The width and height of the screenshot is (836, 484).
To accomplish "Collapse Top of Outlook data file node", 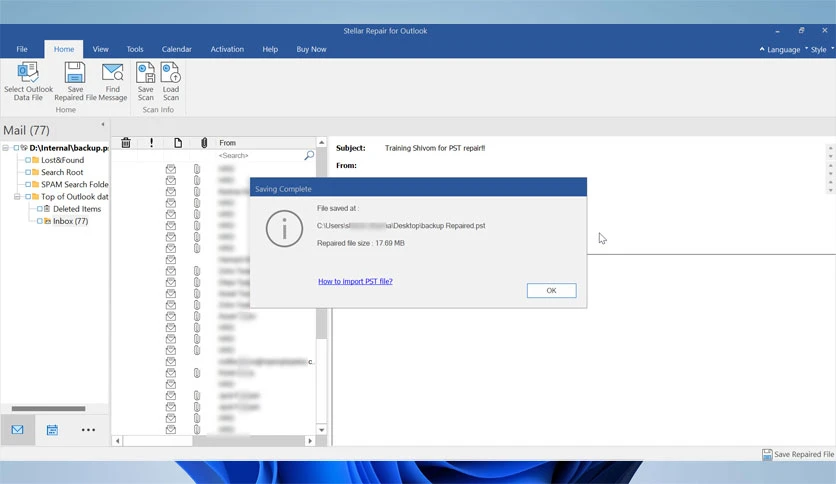I will click(17, 197).
